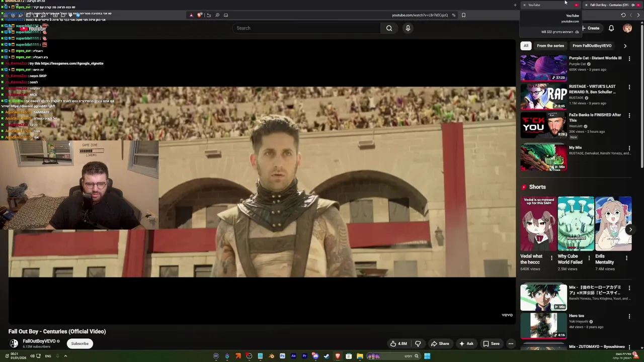Close the YouTube browser tab

[524, 5]
